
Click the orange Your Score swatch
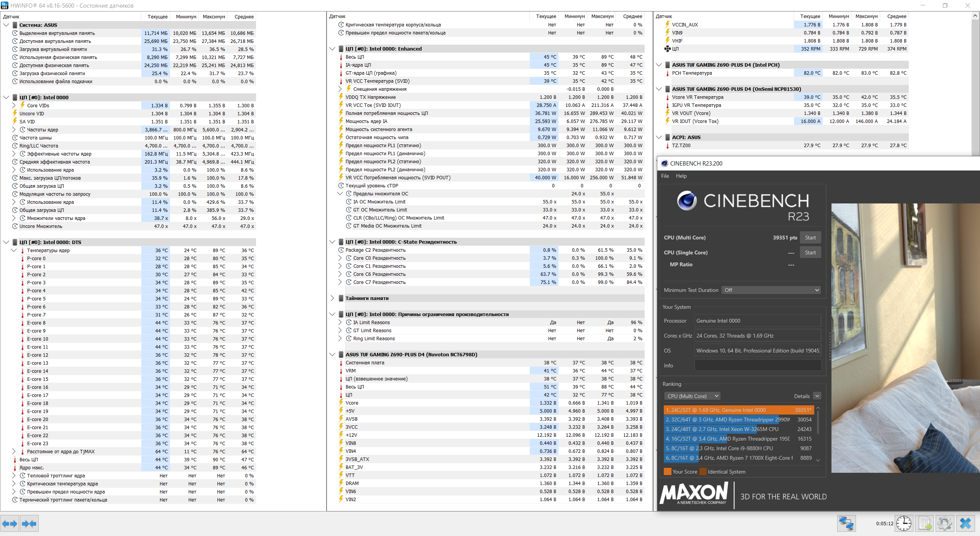pos(667,472)
